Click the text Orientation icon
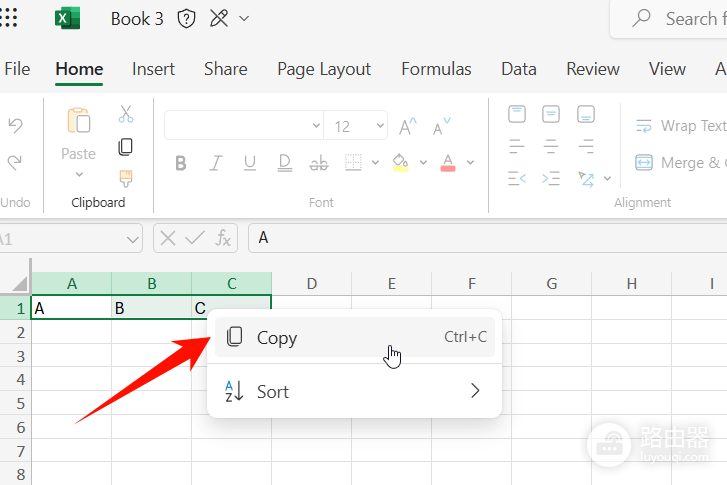Image resolution: width=727 pixels, height=485 pixels. [586, 179]
